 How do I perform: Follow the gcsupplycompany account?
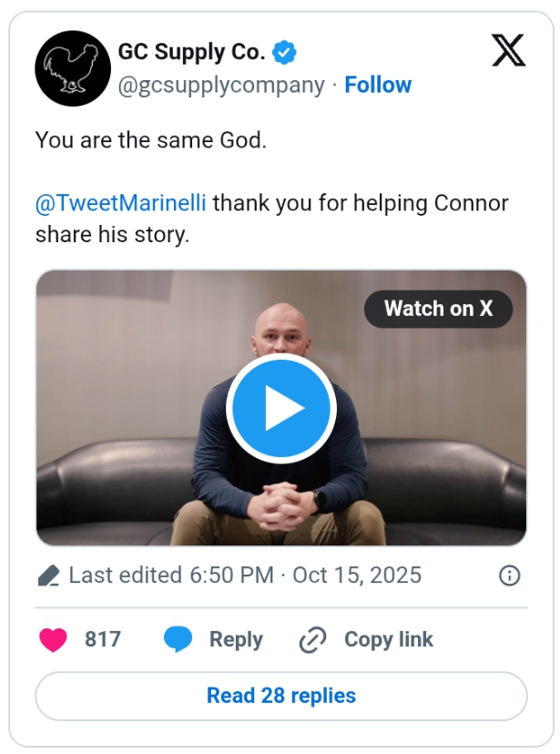pyautogui.click(x=378, y=85)
